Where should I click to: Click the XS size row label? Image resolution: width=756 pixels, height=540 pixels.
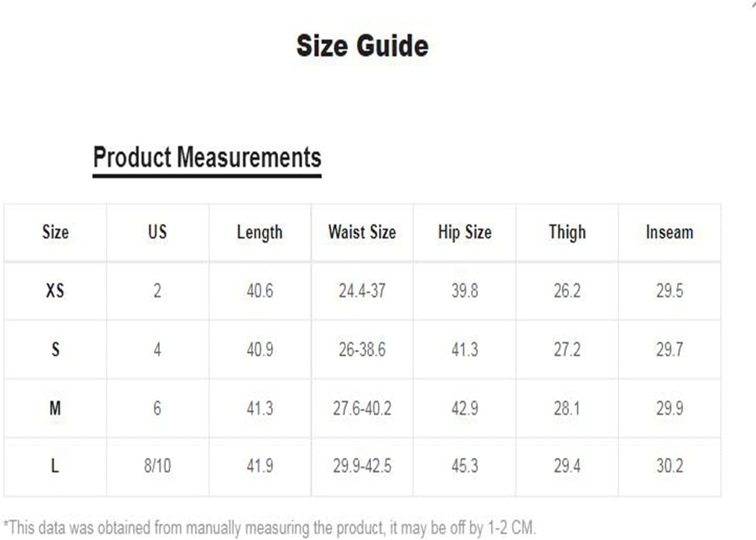(55, 291)
